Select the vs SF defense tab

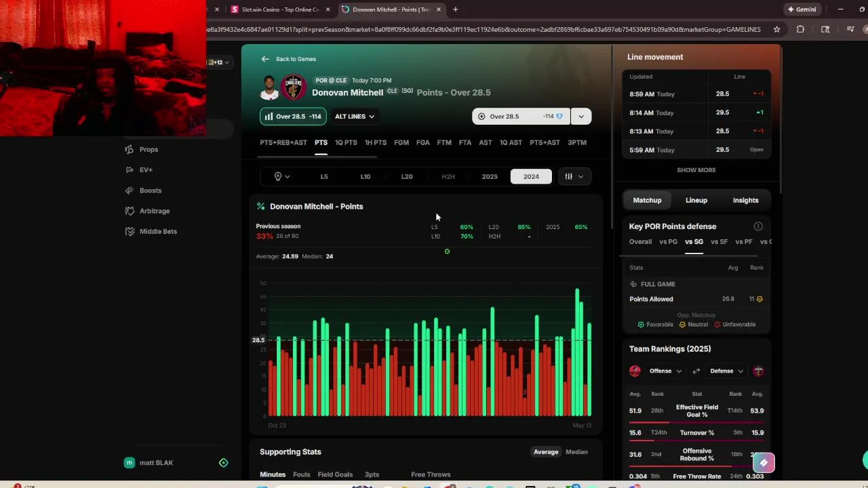click(x=719, y=242)
